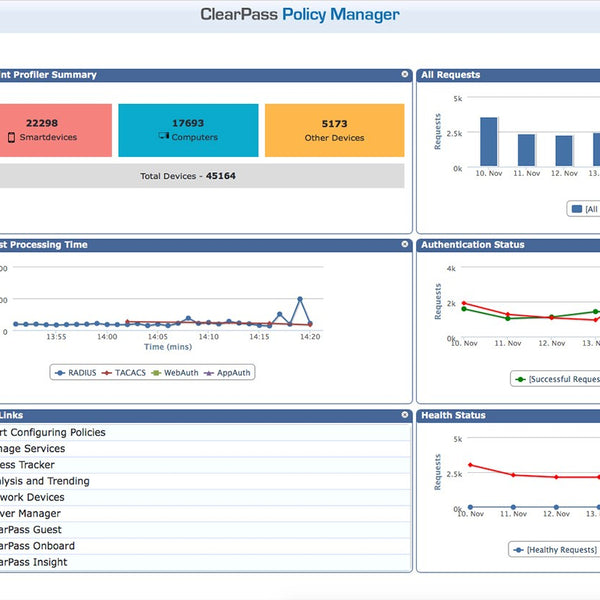The height and width of the screenshot is (600, 600).
Task: Close the Quick Links widget
Action: 404,415
